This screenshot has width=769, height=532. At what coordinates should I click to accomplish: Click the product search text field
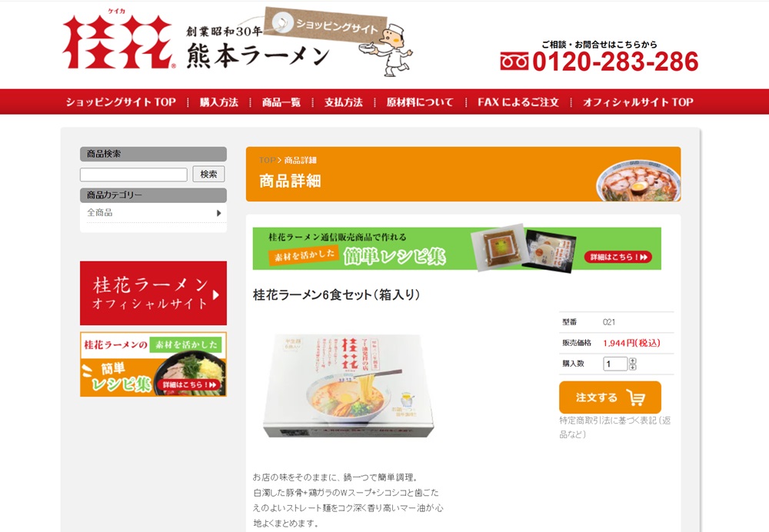(133, 175)
